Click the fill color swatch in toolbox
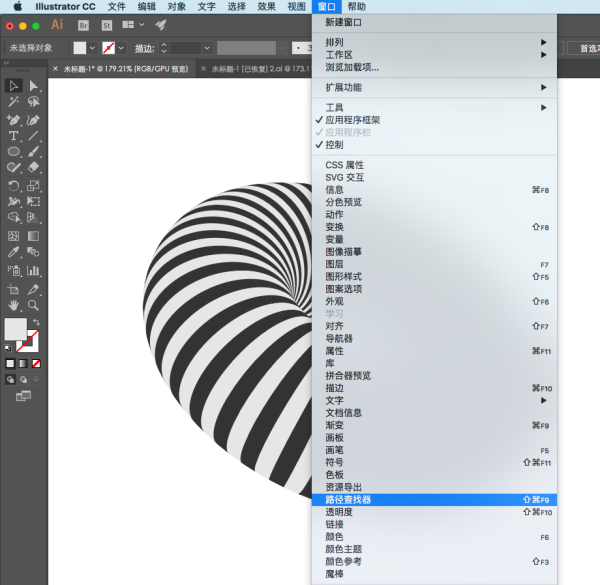 click(15, 329)
